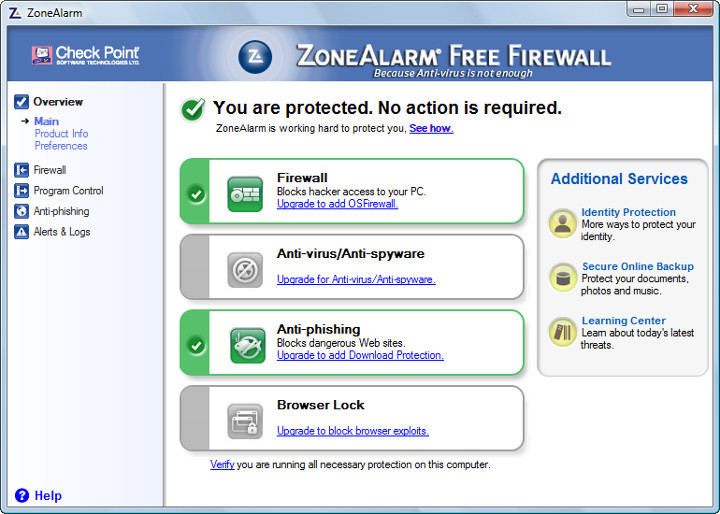This screenshot has width=720, height=514.
Task: Click the Secure Online Backup icon
Action: [x=563, y=278]
